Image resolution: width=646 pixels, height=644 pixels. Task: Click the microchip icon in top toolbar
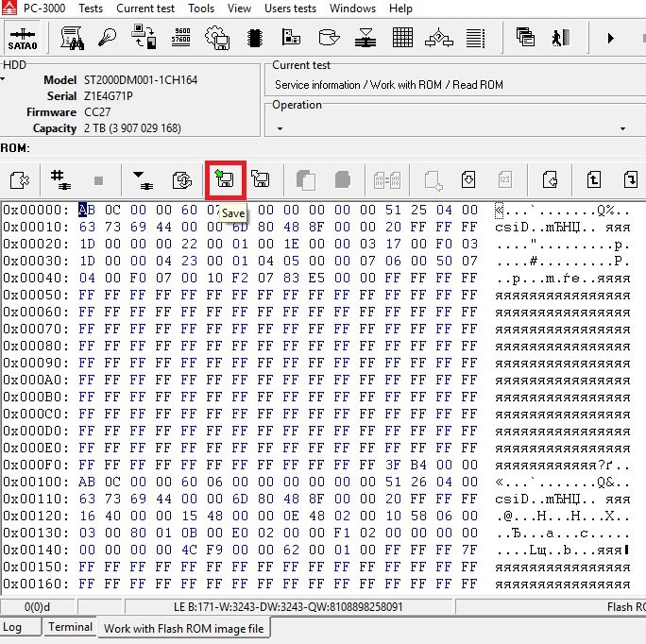point(254,39)
